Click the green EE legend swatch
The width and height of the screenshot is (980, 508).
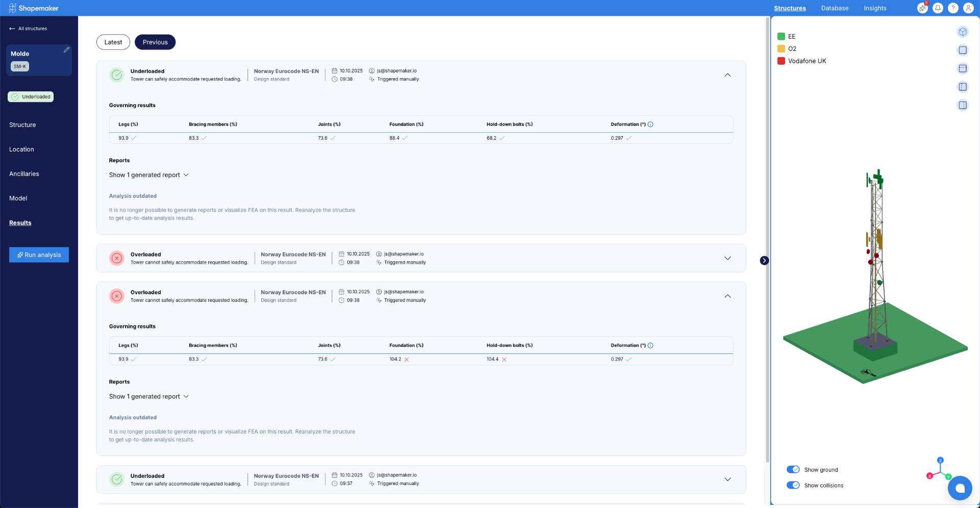(x=781, y=36)
